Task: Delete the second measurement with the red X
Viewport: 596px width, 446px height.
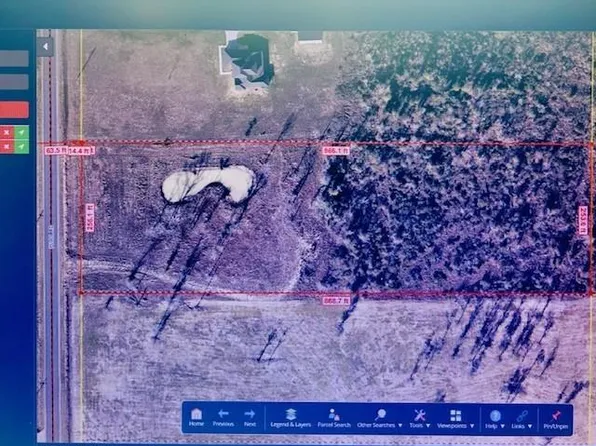Action: tap(6, 146)
